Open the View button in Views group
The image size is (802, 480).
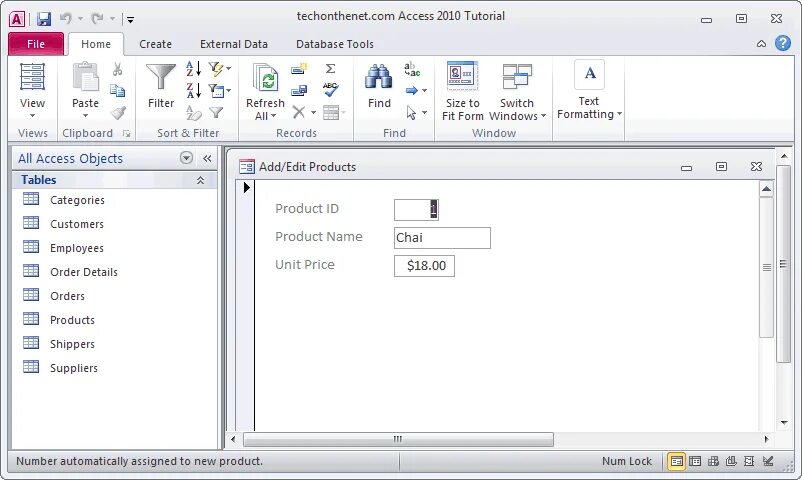(32, 90)
